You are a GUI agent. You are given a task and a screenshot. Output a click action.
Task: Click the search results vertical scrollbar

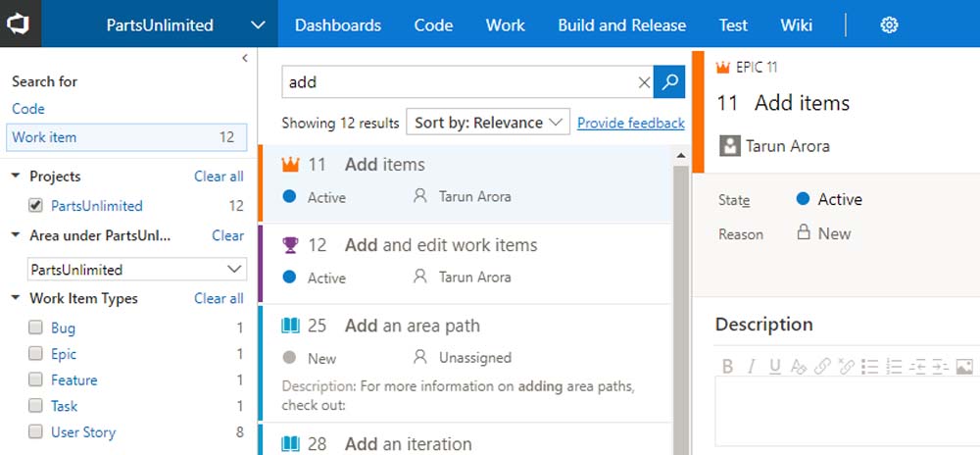coord(681,294)
